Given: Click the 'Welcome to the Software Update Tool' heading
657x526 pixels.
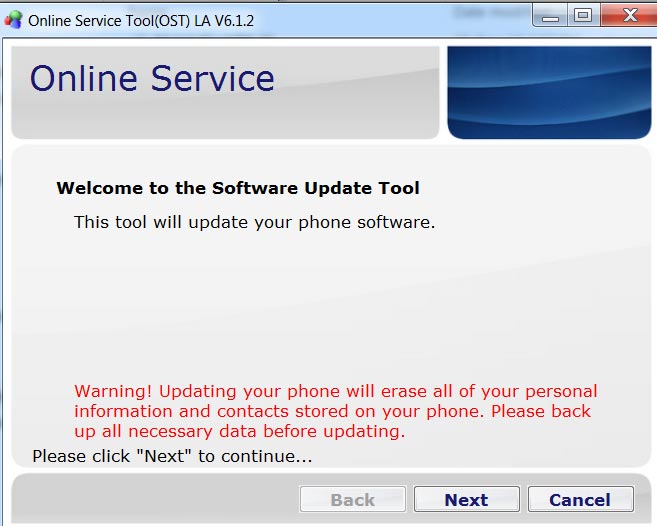Looking at the screenshot, I should click(x=238, y=188).
